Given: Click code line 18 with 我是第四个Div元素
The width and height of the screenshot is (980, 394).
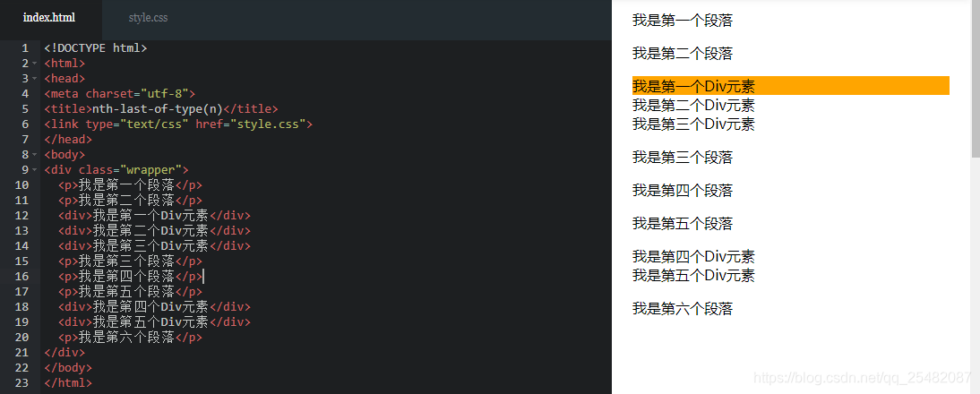Looking at the screenshot, I should 154,306.
